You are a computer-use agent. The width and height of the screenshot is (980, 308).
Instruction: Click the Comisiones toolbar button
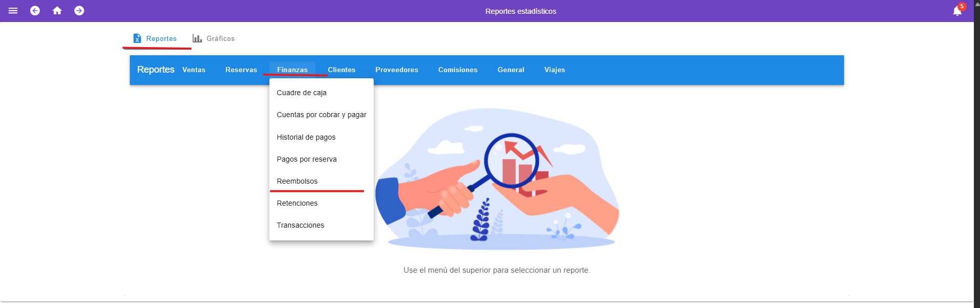click(x=458, y=70)
